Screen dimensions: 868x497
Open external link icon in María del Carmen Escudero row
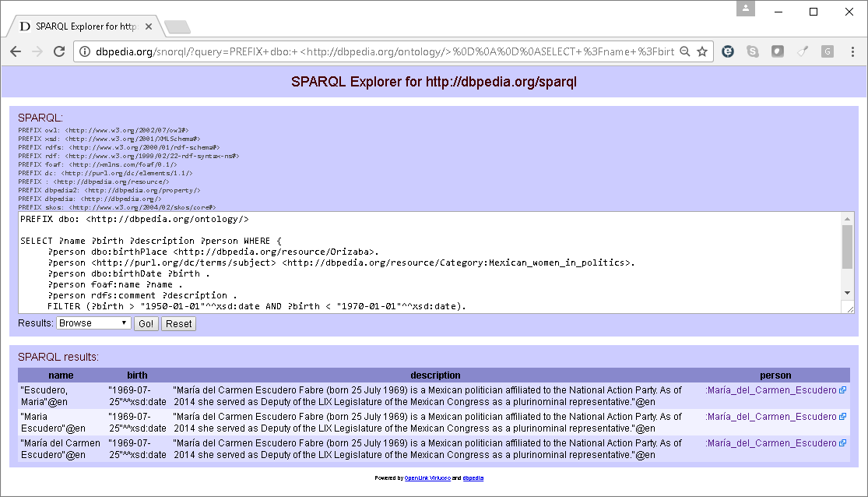[x=842, y=443]
